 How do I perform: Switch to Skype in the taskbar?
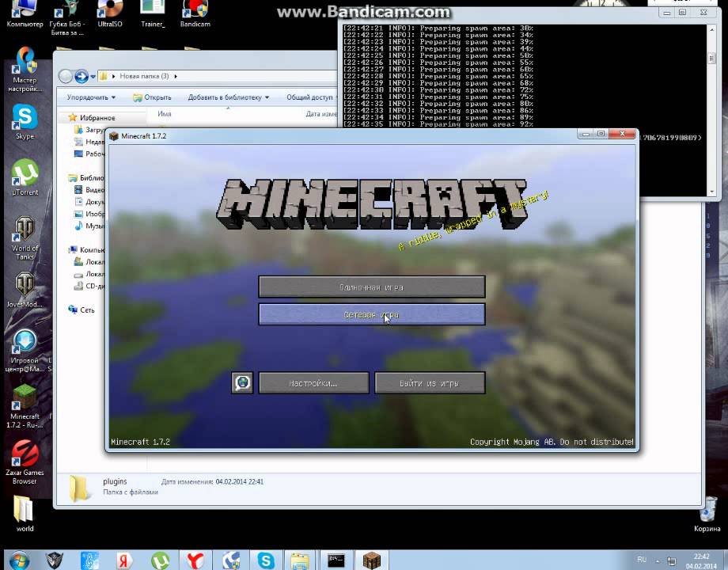coord(266,560)
